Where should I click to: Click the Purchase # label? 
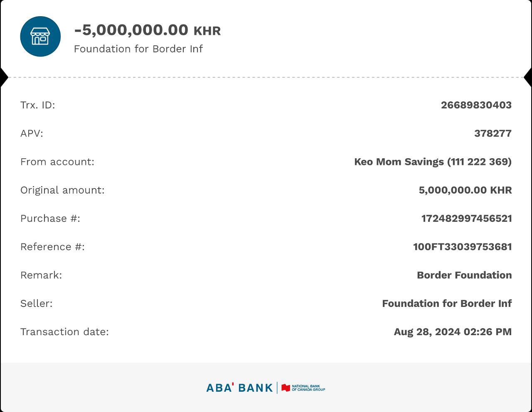50,218
